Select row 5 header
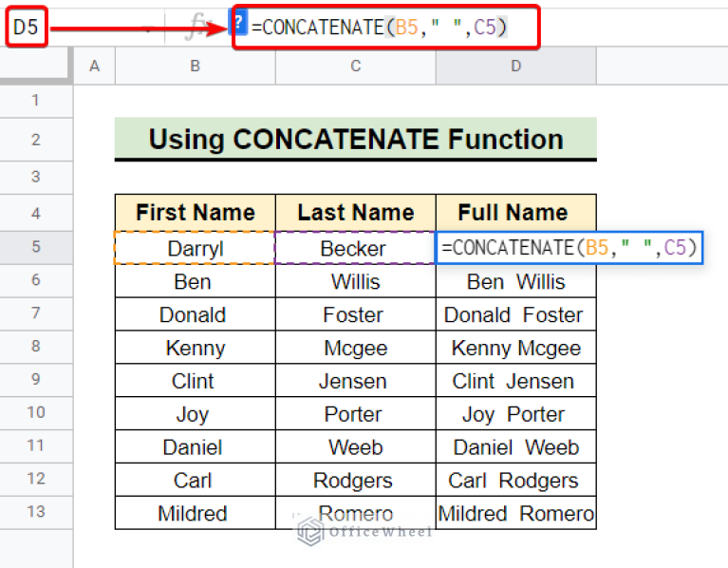728x568 pixels. coord(36,247)
